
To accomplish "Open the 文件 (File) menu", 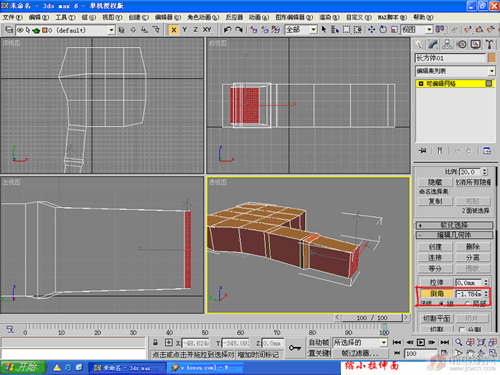I will (x=12, y=17).
